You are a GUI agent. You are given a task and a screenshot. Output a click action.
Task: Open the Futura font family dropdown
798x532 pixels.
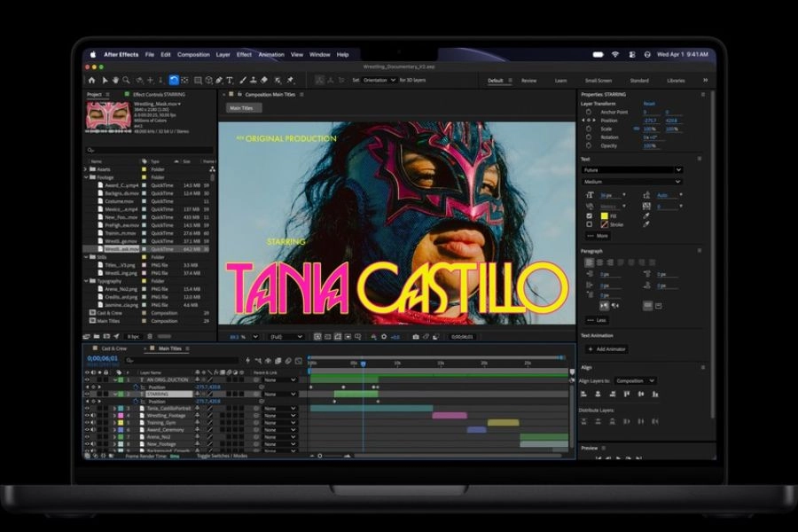[x=631, y=170]
